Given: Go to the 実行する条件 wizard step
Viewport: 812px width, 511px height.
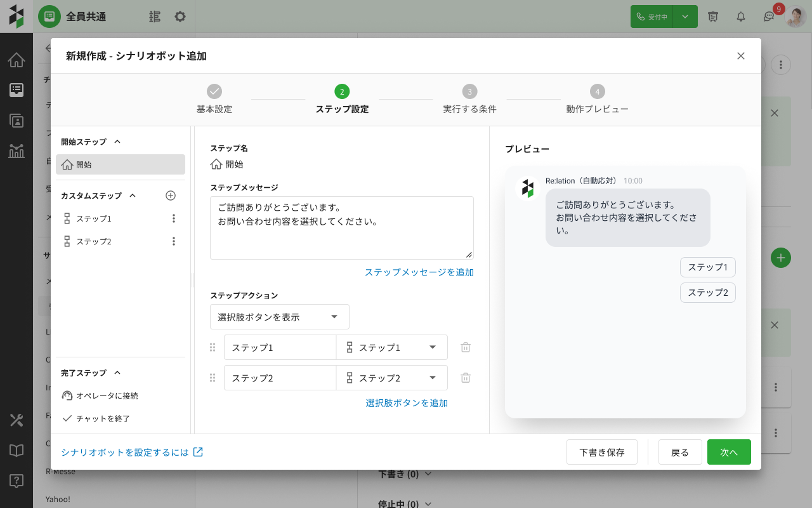Looking at the screenshot, I should pos(469,99).
